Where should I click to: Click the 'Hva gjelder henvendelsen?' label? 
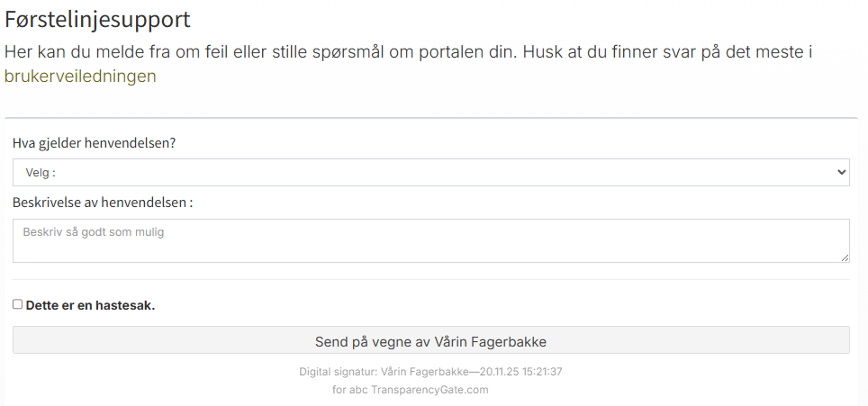point(94,143)
